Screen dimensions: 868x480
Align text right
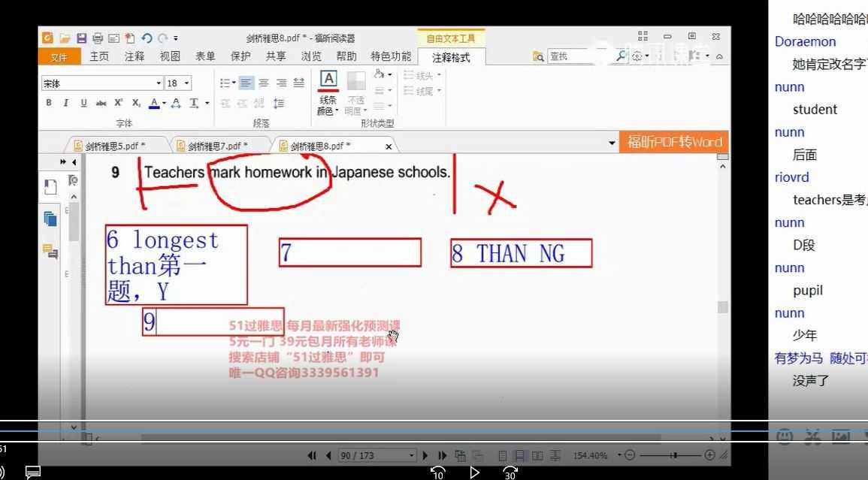281,83
